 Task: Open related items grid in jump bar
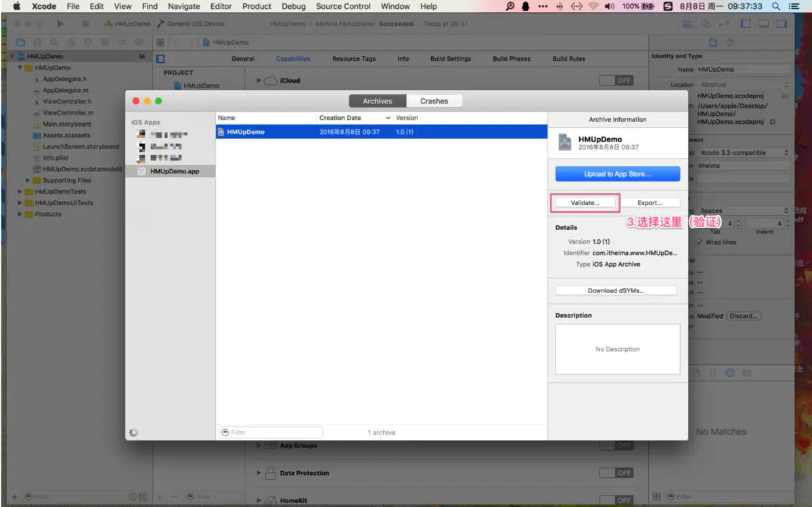pyautogui.click(x=160, y=42)
